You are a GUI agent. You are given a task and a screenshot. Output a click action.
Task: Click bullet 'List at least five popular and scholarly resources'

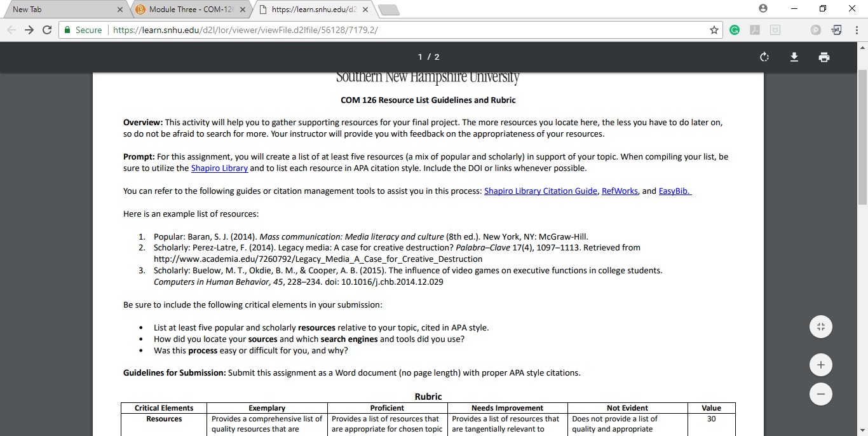pyautogui.click(x=322, y=328)
